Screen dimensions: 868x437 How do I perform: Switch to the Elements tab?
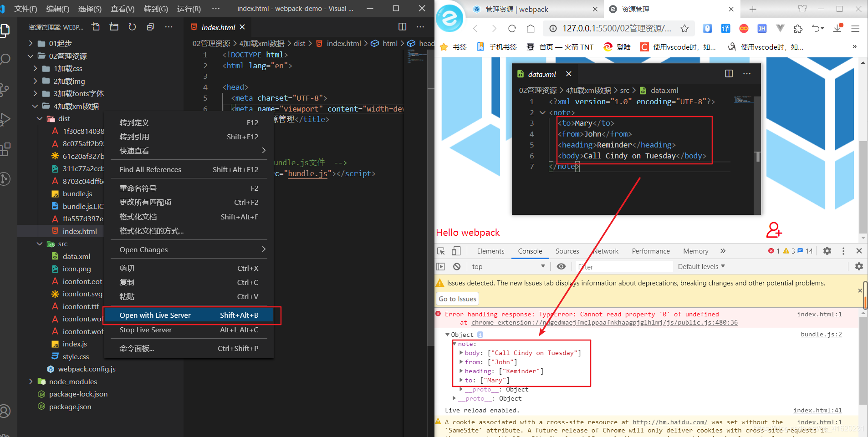coord(490,251)
